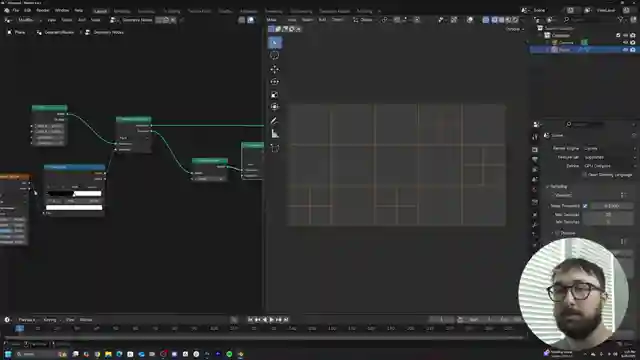Open the viewport Options dropdown
This screenshot has height=360, width=640.
[x=514, y=29]
